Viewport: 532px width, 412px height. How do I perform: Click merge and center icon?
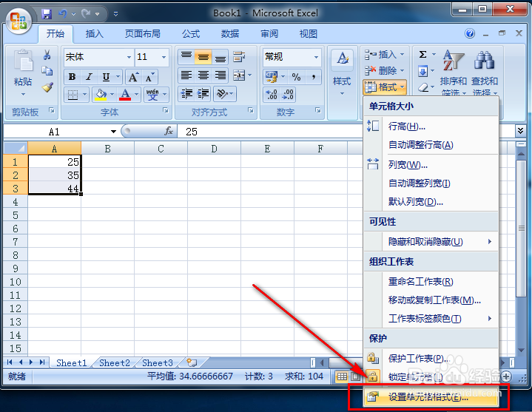coord(239,75)
